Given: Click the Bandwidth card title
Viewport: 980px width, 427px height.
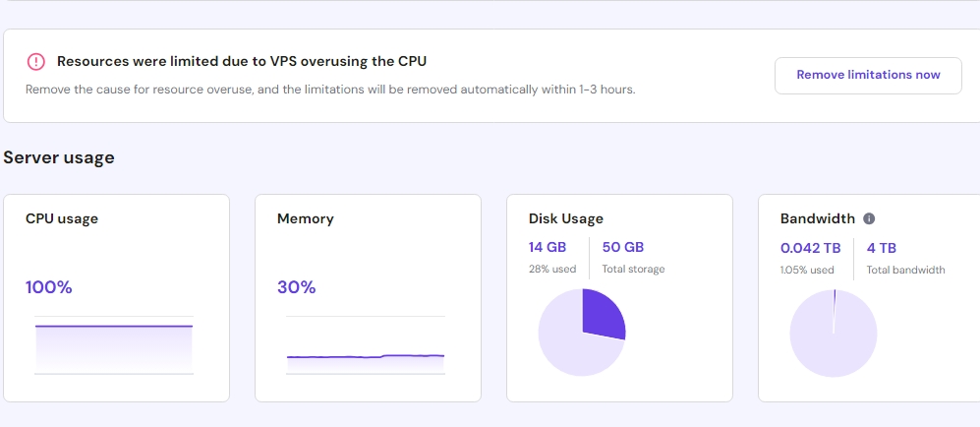Looking at the screenshot, I should point(817,218).
